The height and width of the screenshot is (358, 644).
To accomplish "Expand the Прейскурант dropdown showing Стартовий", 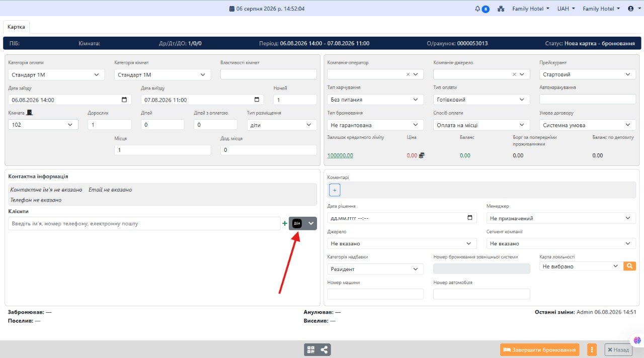I will tap(588, 74).
